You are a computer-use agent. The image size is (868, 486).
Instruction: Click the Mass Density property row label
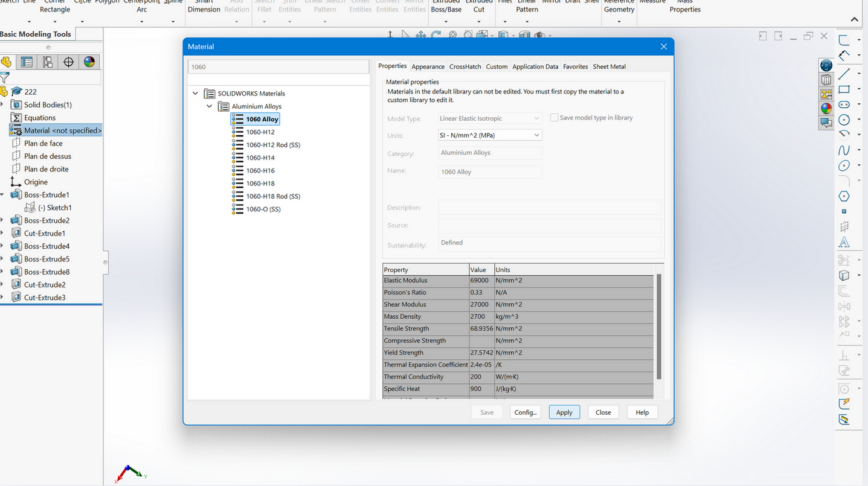(402, 316)
